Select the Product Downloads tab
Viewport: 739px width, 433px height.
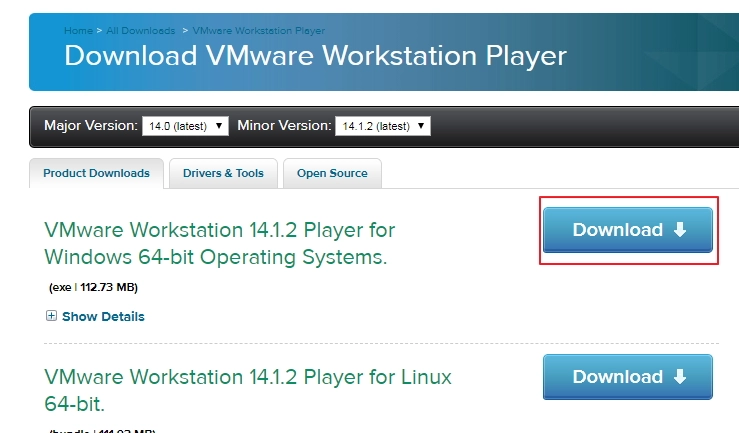[96, 173]
